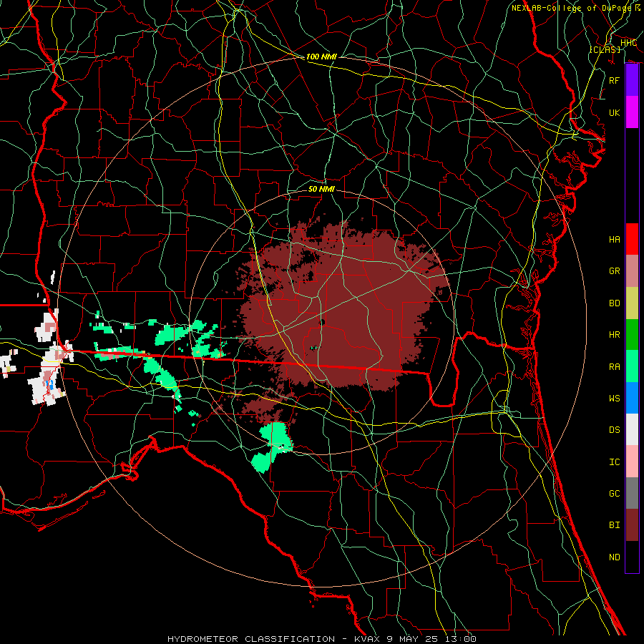Click the WS blue legend swatch
This screenshot has height=644, width=644.
tap(632, 398)
